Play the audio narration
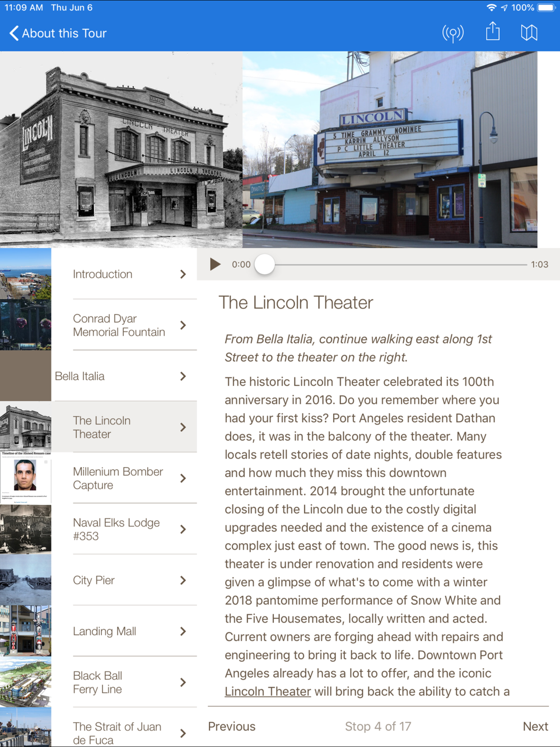The height and width of the screenshot is (747, 560). coord(215,264)
